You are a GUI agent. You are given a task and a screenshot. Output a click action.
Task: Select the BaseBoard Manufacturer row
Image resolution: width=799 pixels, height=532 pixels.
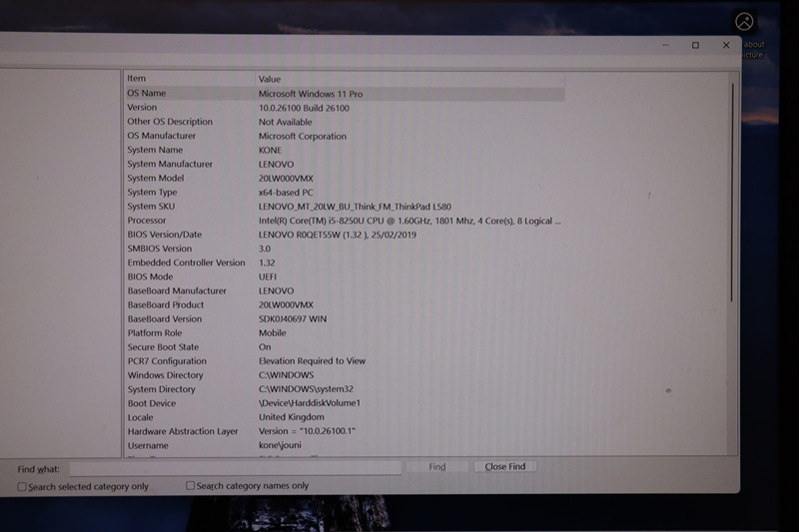(x=344, y=290)
